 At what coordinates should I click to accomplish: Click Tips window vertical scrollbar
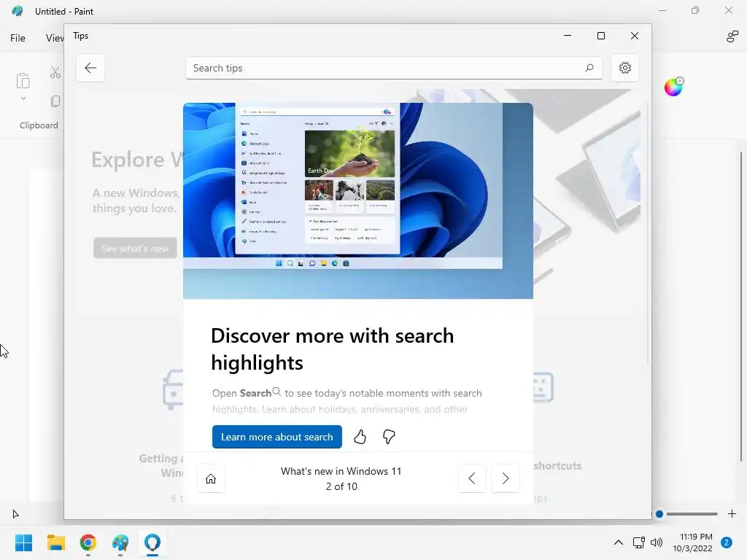tap(648, 233)
